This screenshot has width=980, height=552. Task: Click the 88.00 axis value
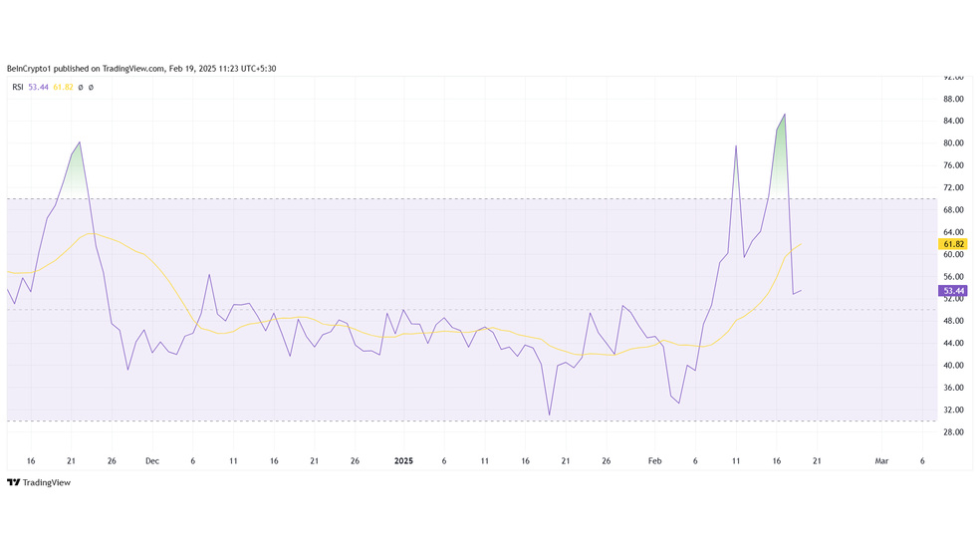pos(953,99)
